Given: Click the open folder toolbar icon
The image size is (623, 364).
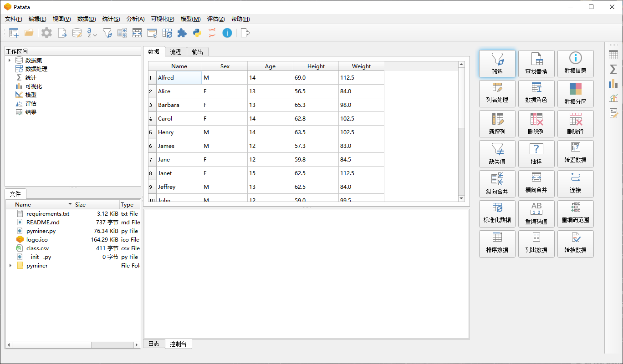Looking at the screenshot, I should click(29, 33).
